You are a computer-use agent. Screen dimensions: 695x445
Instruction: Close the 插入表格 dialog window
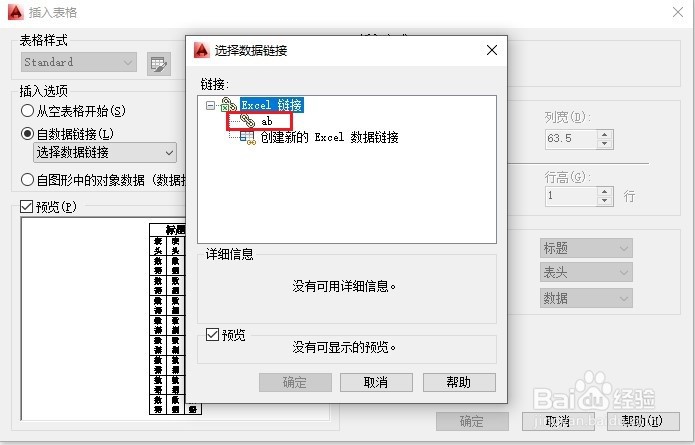678,12
